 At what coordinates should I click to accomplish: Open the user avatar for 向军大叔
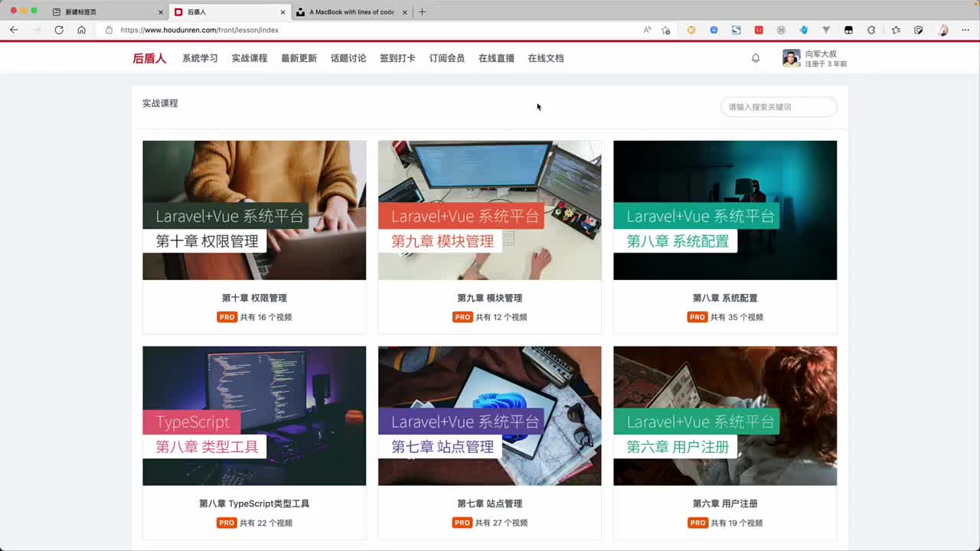pos(791,58)
